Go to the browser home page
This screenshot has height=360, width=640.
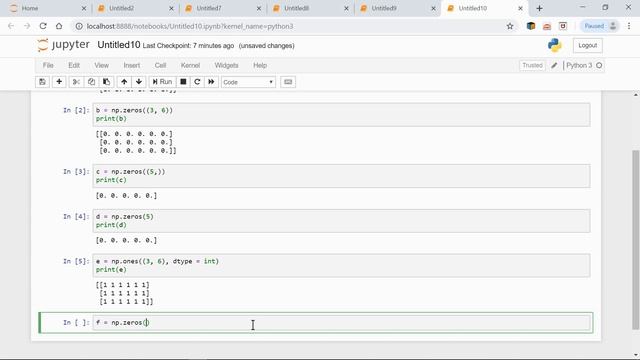coord(59,26)
